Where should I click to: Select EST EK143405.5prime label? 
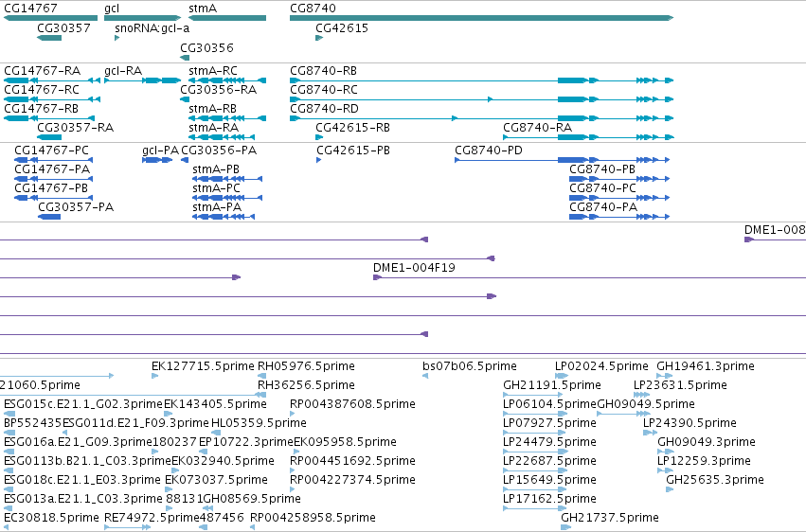click(215, 404)
